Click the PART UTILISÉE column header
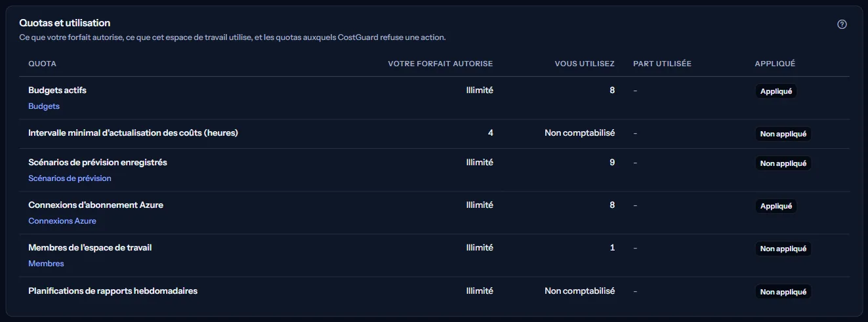This screenshot has height=322, width=868. (662, 64)
